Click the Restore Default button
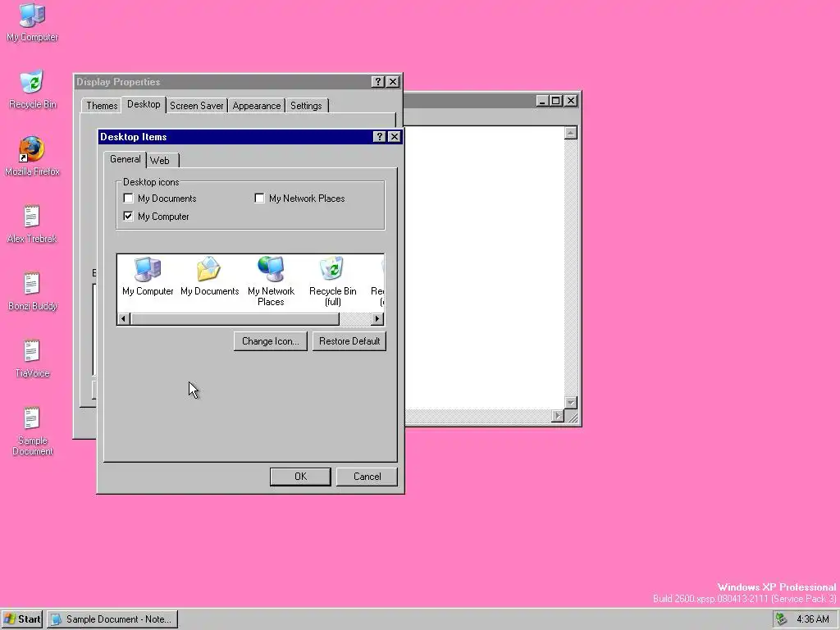The height and width of the screenshot is (630, 840). (x=349, y=341)
